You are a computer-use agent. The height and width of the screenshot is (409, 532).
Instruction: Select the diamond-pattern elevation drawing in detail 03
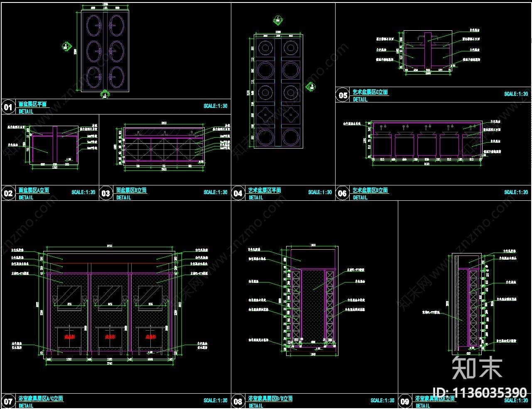click(x=164, y=146)
